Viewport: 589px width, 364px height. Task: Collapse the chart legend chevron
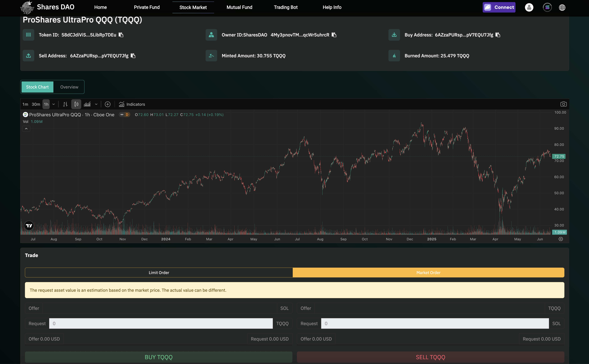pyautogui.click(x=26, y=129)
